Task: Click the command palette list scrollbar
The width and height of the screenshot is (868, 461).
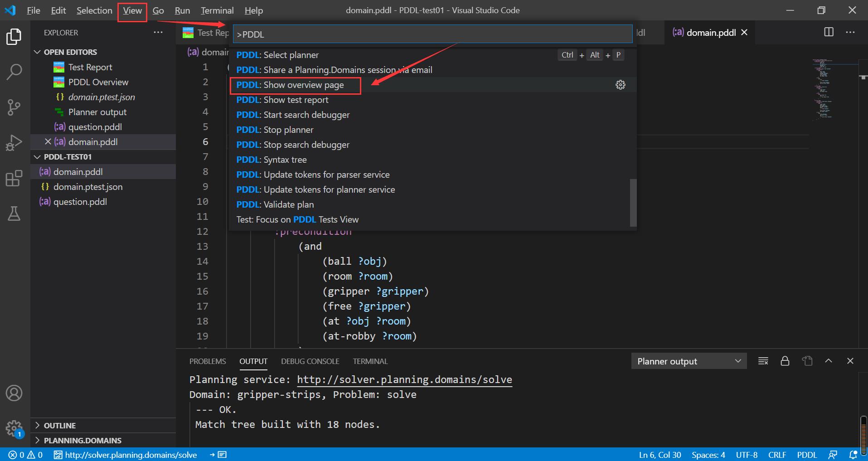Action: click(x=633, y=203)
